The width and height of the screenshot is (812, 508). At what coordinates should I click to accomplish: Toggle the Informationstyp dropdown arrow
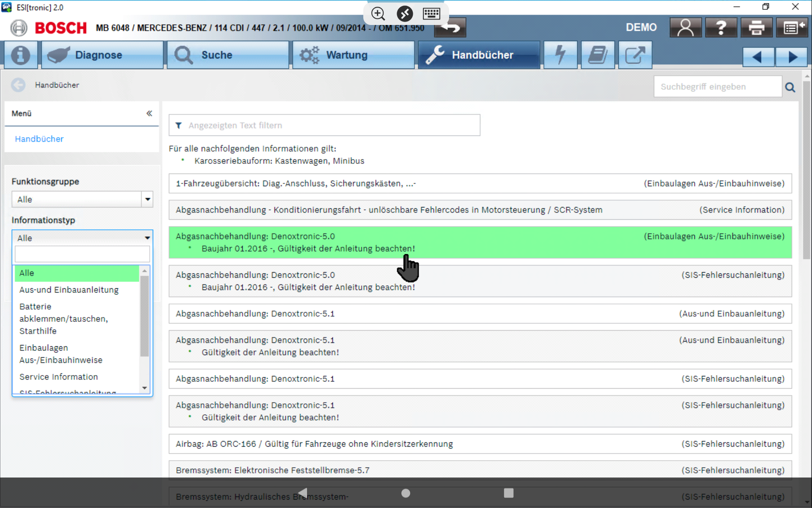[147, 238]
